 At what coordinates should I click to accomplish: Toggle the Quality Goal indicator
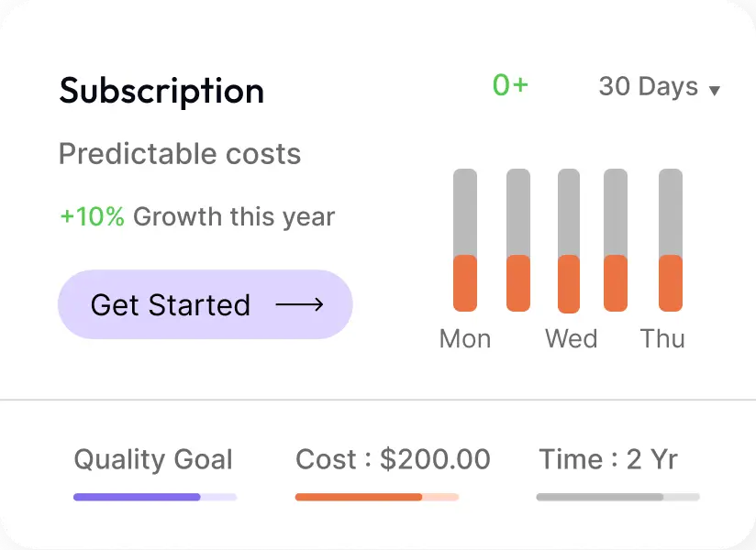153,496
